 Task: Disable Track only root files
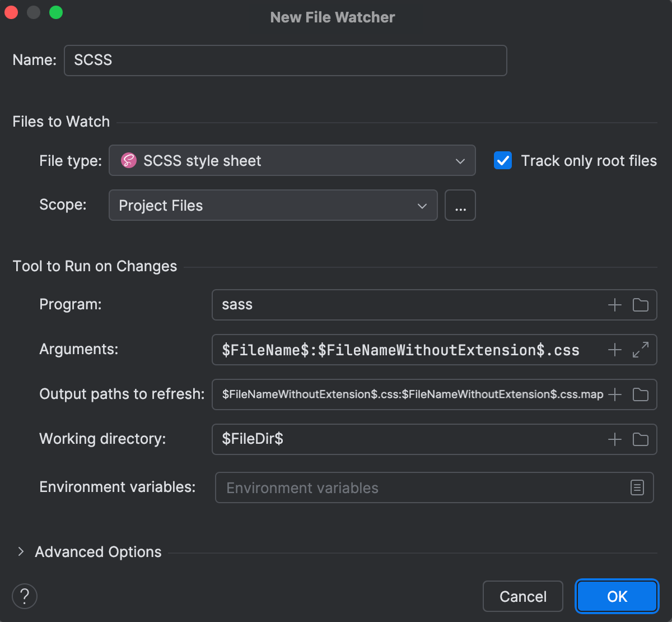point(502,160)
